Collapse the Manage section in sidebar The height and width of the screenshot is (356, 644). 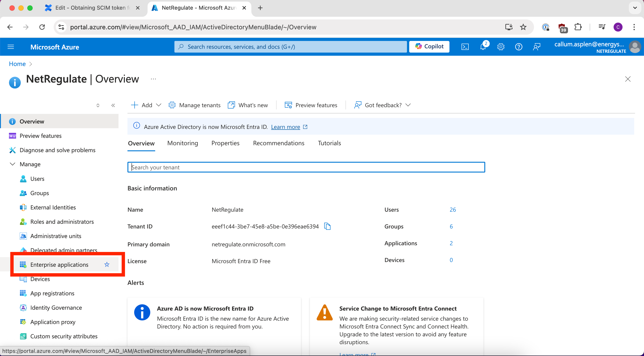coord(13,164)
